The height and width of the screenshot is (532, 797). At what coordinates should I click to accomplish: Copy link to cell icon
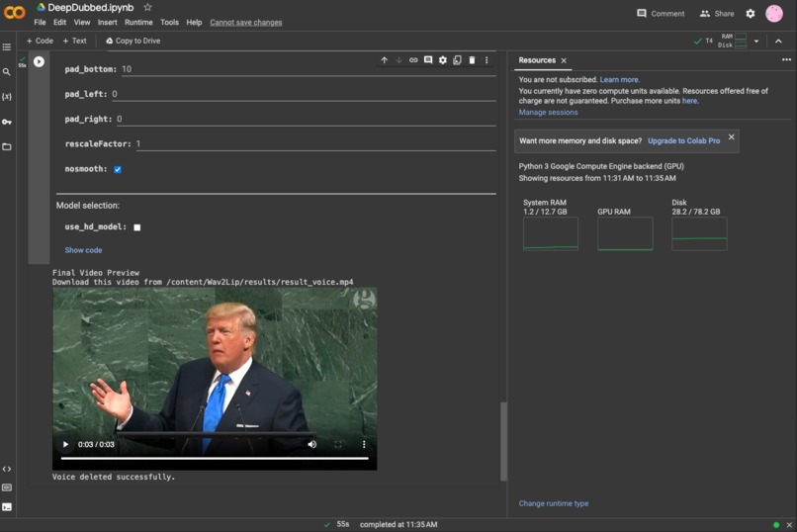tap(413, 60)
